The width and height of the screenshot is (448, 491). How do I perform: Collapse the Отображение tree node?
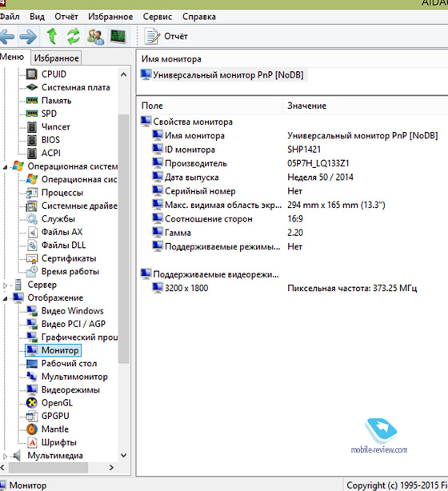(x=5, y=299)
